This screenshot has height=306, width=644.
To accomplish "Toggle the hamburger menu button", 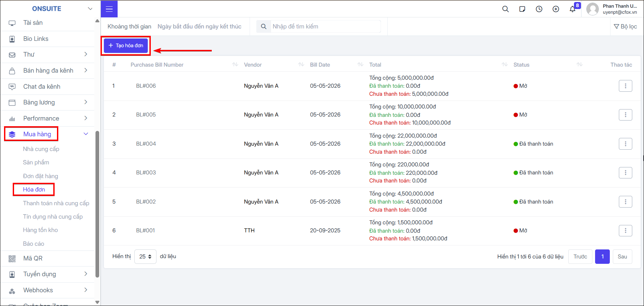I will [109, 9].
